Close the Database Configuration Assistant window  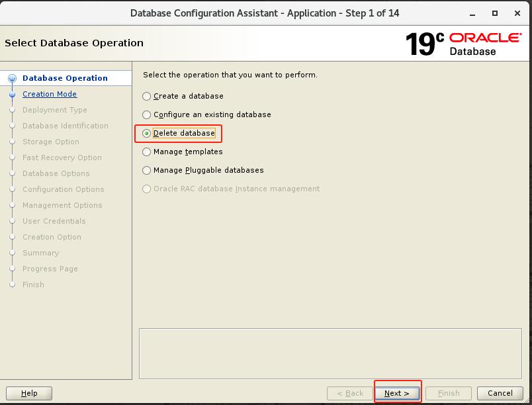(x=517, y=13)
